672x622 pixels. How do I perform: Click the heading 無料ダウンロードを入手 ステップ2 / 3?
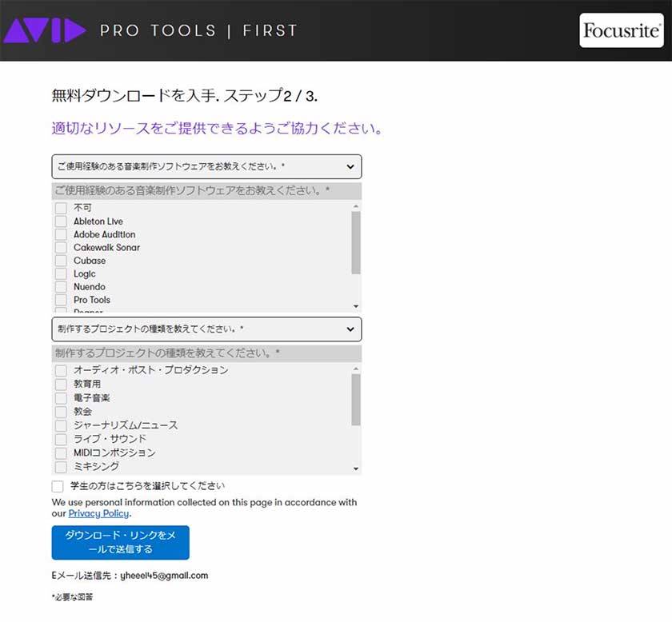coord(185,95)
